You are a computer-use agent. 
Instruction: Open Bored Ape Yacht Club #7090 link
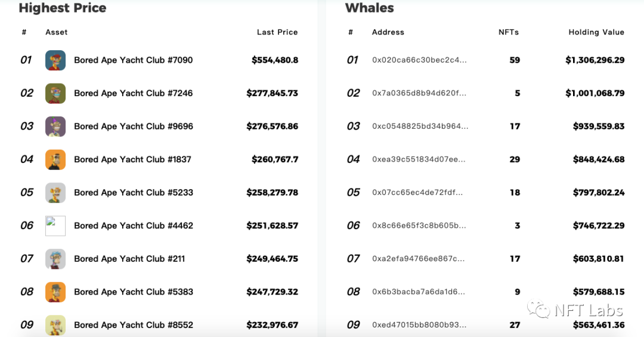click(x=133, y=60)
